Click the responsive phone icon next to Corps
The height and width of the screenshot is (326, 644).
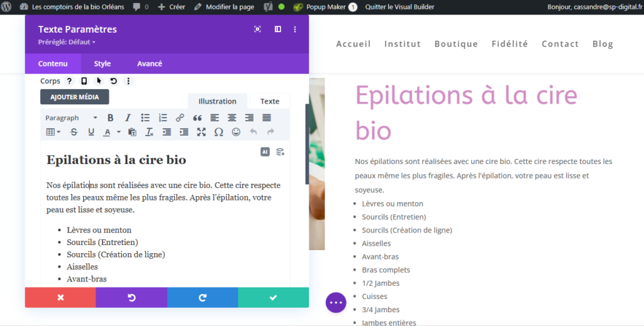pos(84,81)
